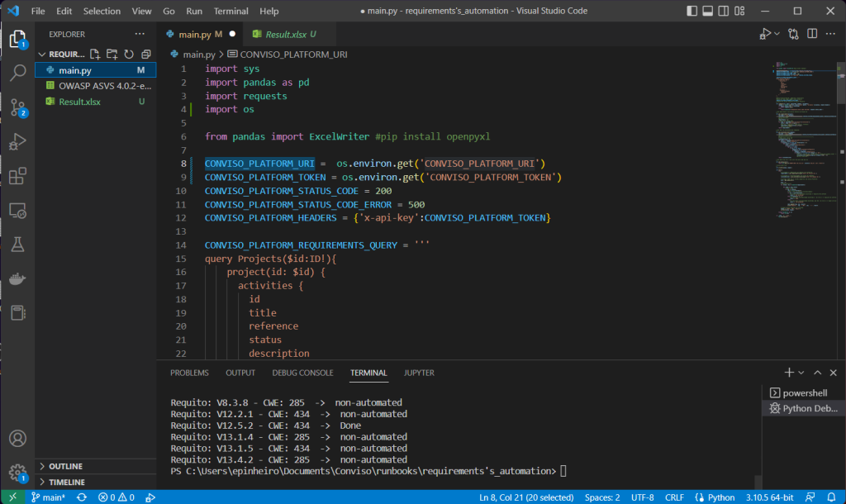This screenshot has height=504, width=846.
Task: Open the Search view in activity bar
Action: pyautogui.click(x=17, y=73)
